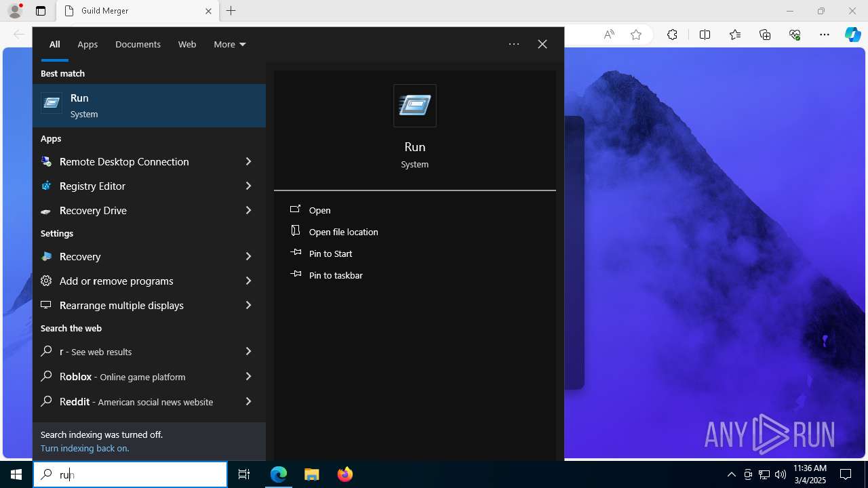The height and width of the screenshot is (488, 868).
Task: Click the taskbar search input box
Action: click(x=130, y=474)
